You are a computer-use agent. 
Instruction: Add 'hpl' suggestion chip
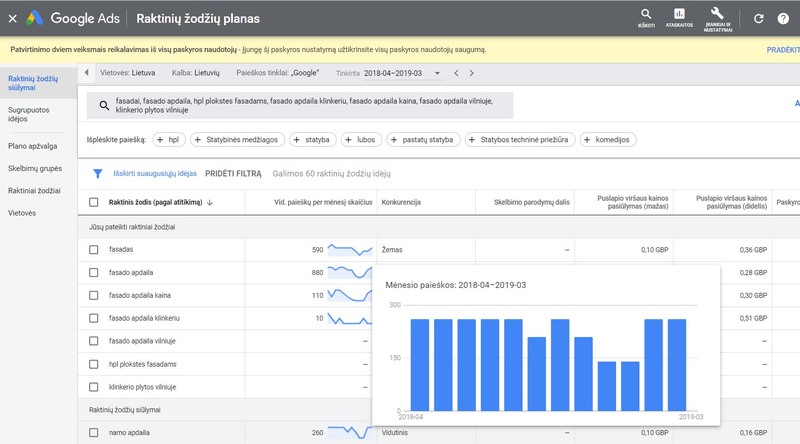[168, 140]
